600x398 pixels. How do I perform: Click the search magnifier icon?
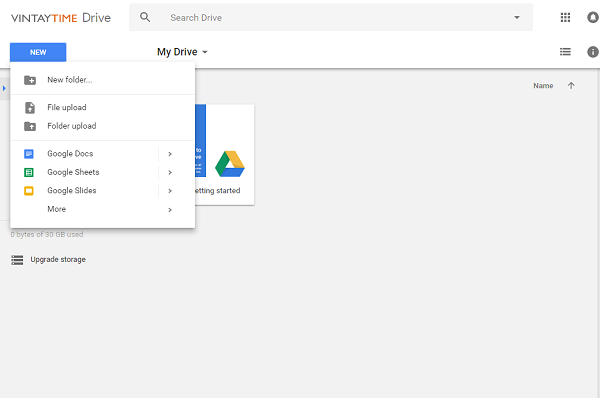coord(145,17)
